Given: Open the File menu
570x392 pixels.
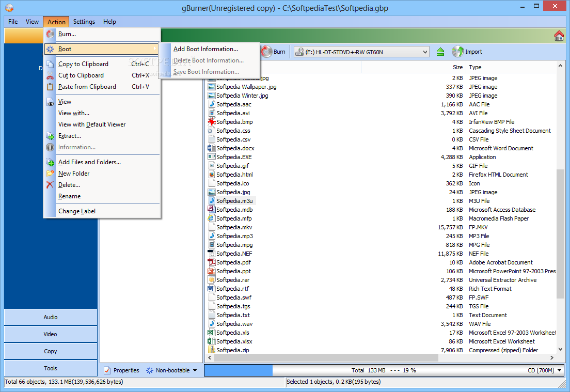Looking at the screenshot, I should (x=13, y=22).
